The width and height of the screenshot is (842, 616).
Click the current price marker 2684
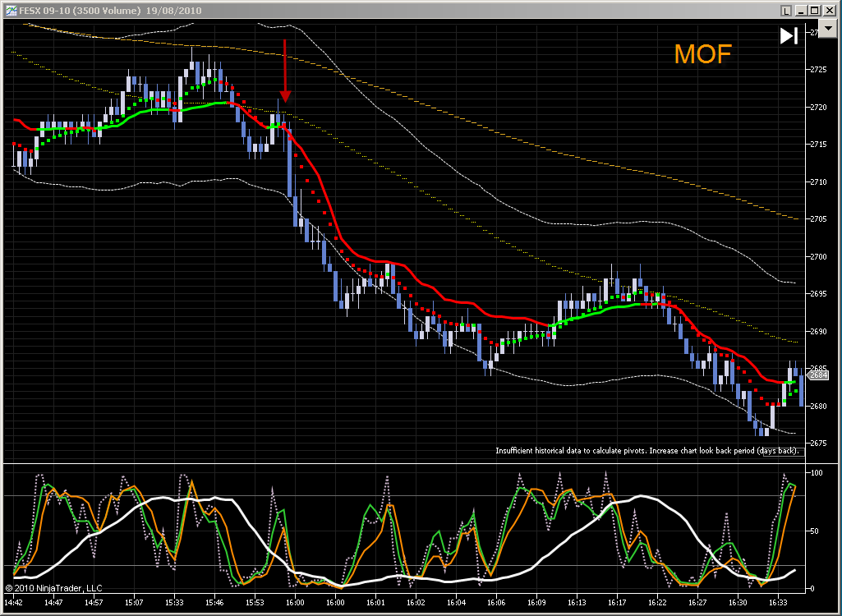818,375
